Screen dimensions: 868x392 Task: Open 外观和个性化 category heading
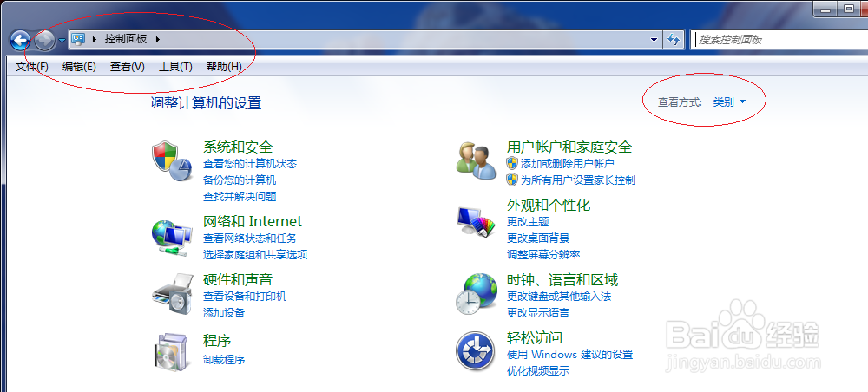549,206
